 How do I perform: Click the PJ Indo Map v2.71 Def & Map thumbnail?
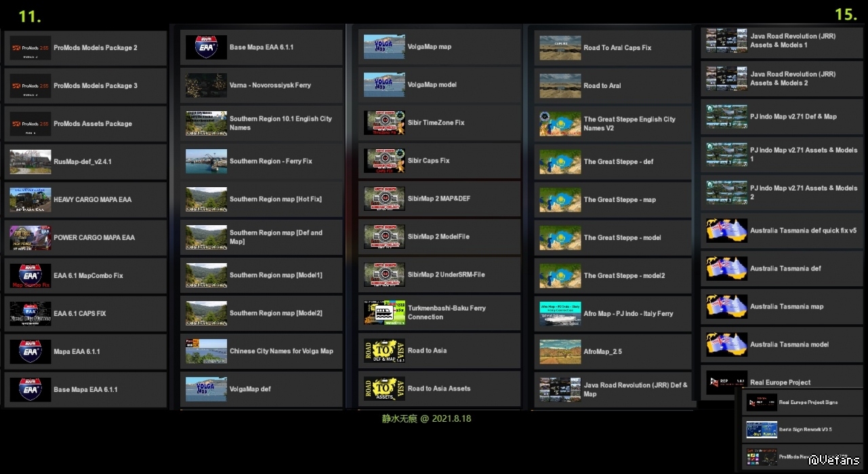coord(726,117)
